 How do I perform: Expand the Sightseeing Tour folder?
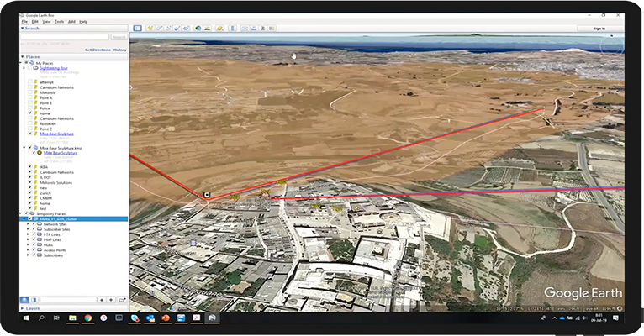click(x=24, y=68)
